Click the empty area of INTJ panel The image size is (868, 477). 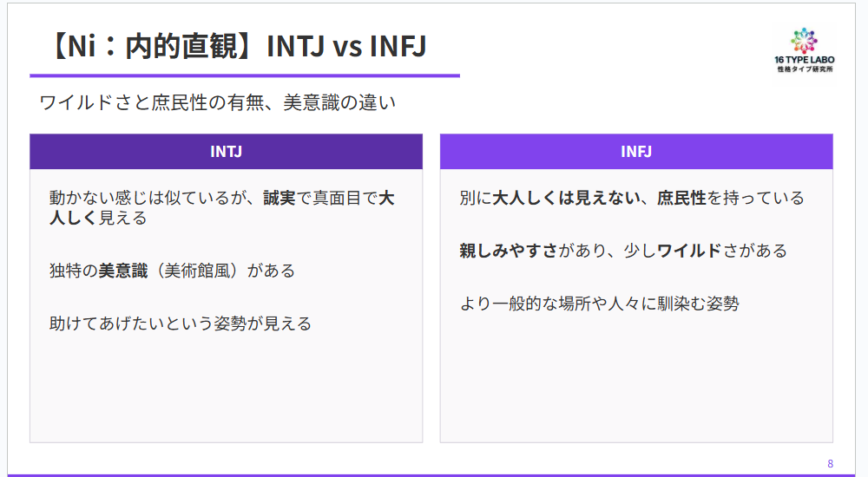(x=226, y=390)
